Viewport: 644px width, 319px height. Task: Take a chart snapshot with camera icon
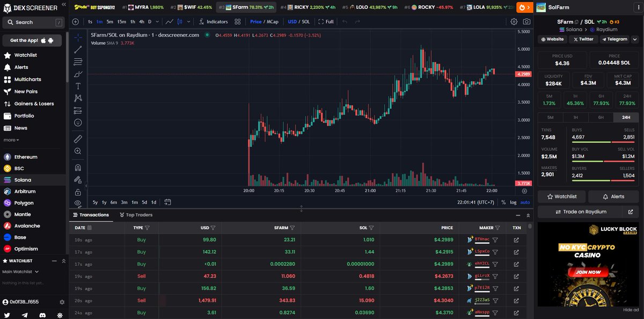tap(526, 22)
